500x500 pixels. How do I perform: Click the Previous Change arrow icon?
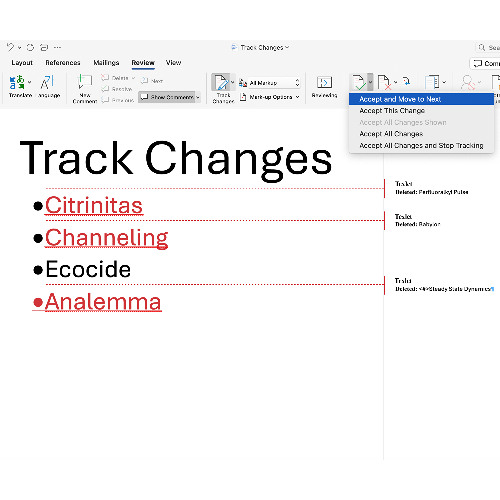coord(407,81)
